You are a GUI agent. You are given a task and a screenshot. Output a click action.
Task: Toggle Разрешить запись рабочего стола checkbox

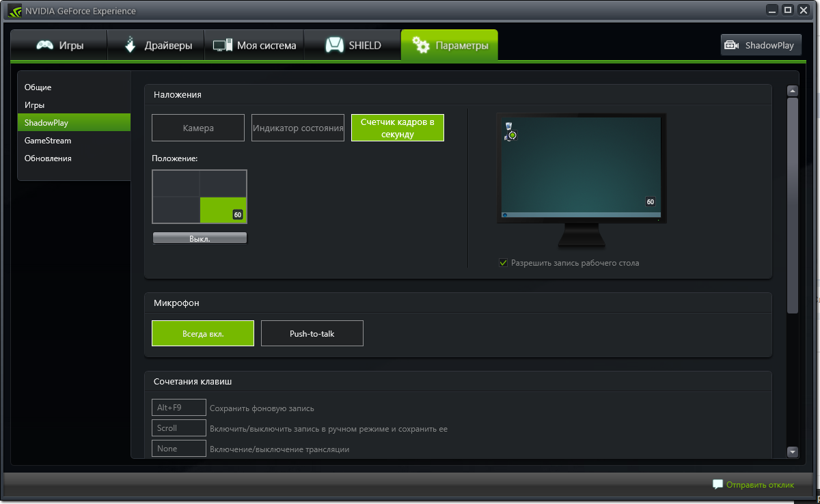[504, 262]
